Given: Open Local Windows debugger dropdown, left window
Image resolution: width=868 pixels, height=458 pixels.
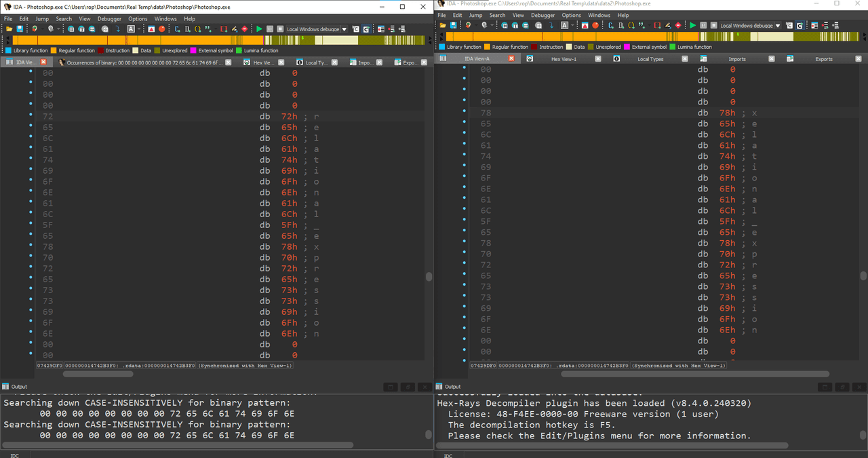Looking at the screenshot, I should click(344, 29).
